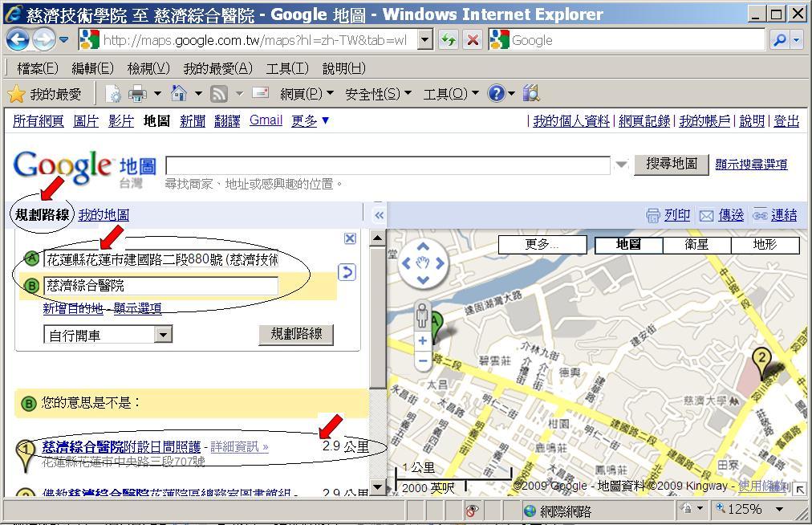812x525 pixels.
Task: Refresh the page with the green arrows icon
Action: 448,40
